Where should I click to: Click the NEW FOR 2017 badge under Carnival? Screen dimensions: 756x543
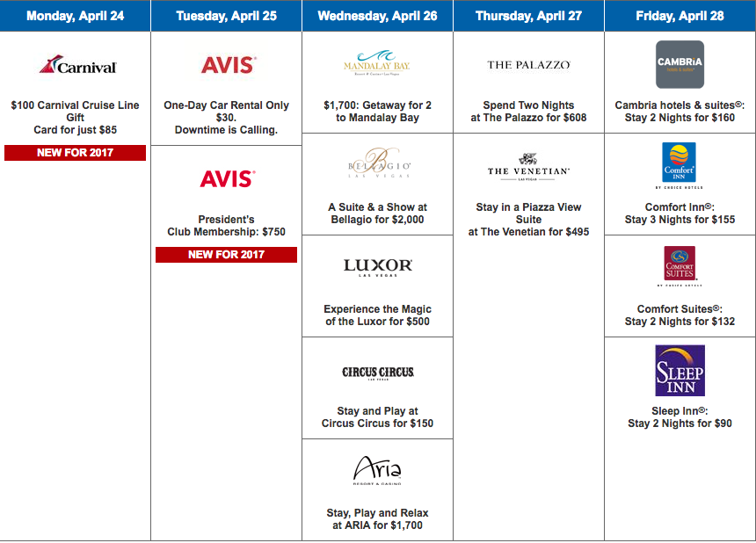75,153
